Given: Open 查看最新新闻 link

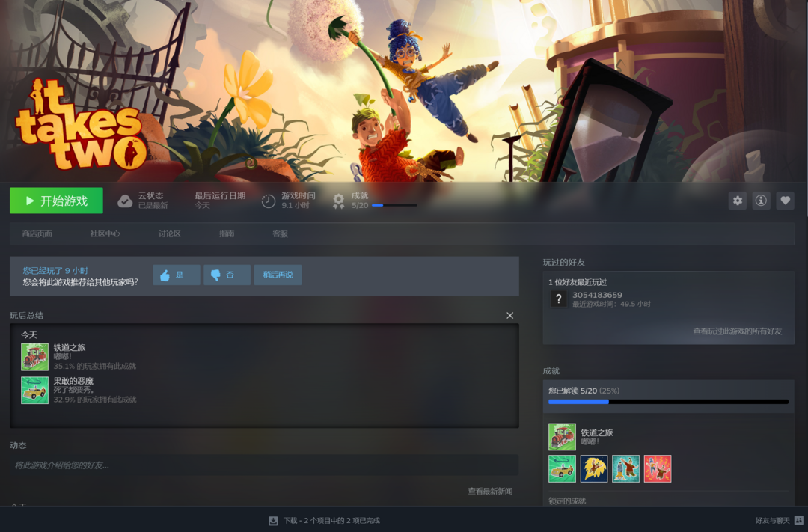Looking at the screenshot, I should 490,492.
